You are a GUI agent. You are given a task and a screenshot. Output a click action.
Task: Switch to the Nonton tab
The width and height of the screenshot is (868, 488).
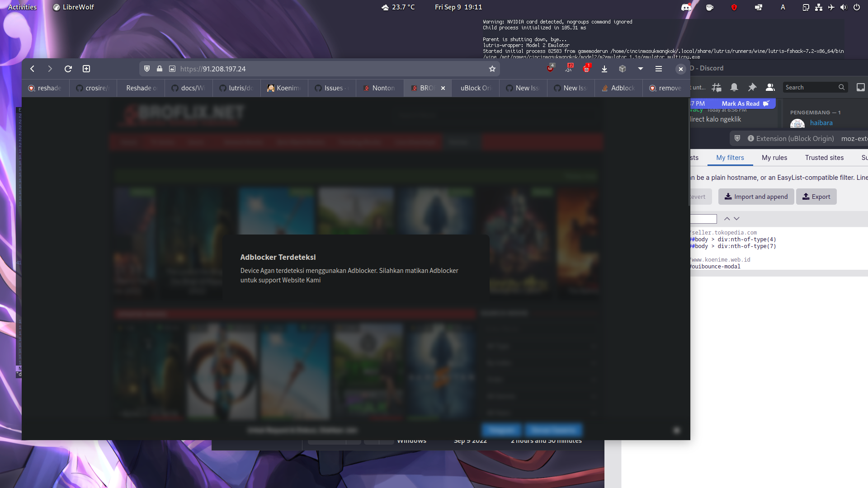pyautogui.click(x=380, y=88)
